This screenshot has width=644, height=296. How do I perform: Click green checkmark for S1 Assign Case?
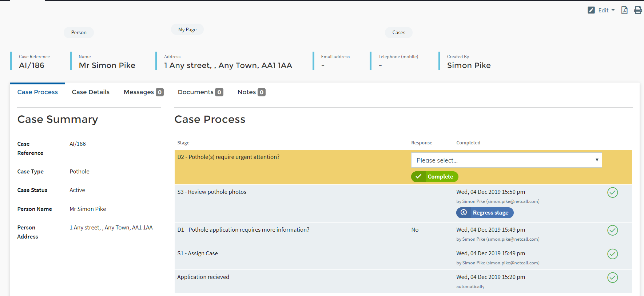pos(612,254)
